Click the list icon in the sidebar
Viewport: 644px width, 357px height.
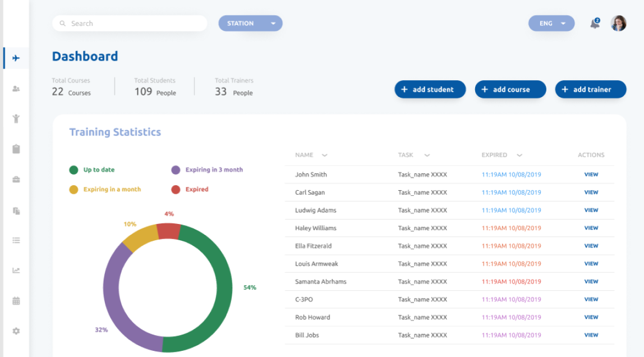16,240
